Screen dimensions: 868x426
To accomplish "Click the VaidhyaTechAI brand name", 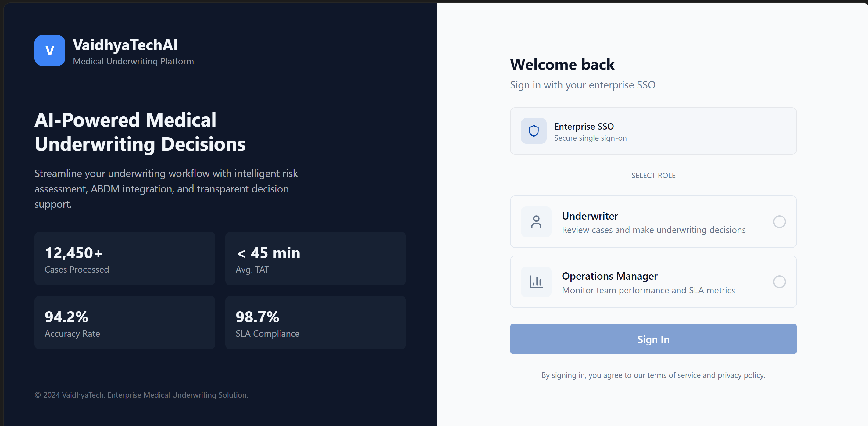I will (x=125, y=45).
